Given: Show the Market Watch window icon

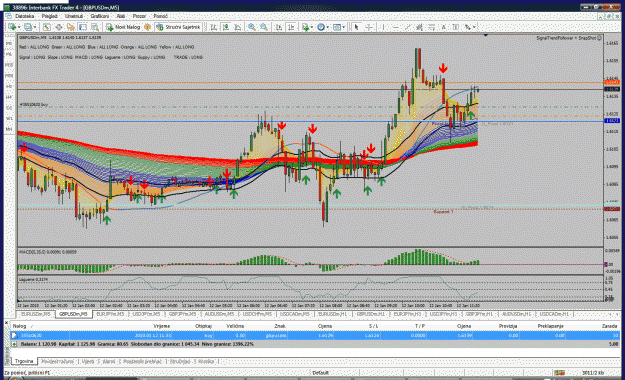Looking at the screenshot, I should click(47, 27).
